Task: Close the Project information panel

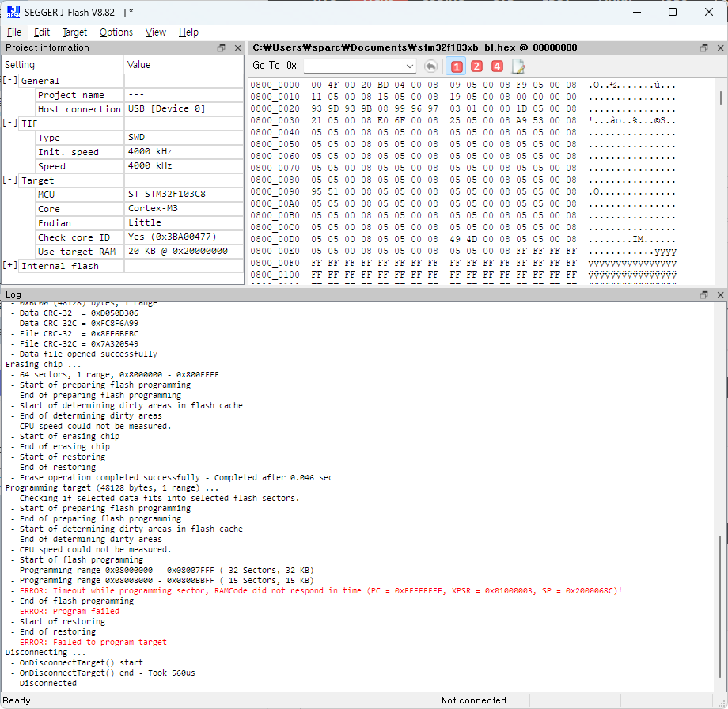Action: [237, 48]
